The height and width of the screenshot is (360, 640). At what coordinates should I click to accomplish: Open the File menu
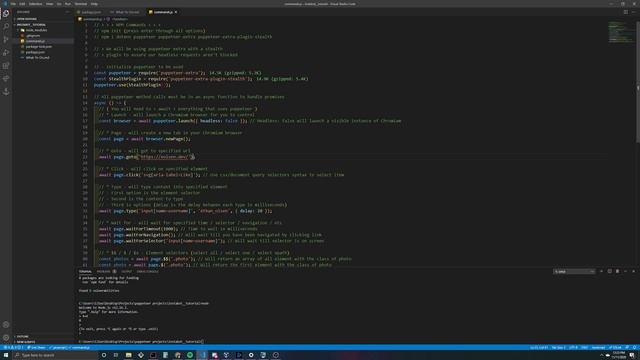pyautogui.click(x=13, y=4)
